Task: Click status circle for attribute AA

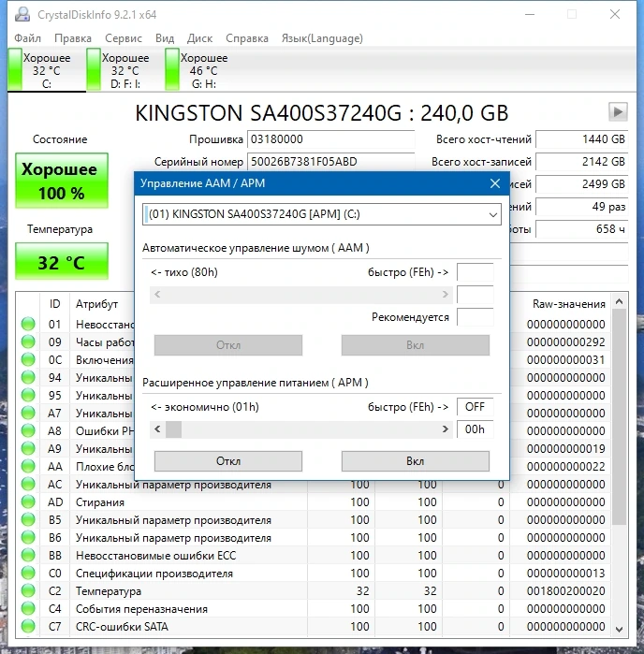Action: pyautogui.click(x=28, y=466)
